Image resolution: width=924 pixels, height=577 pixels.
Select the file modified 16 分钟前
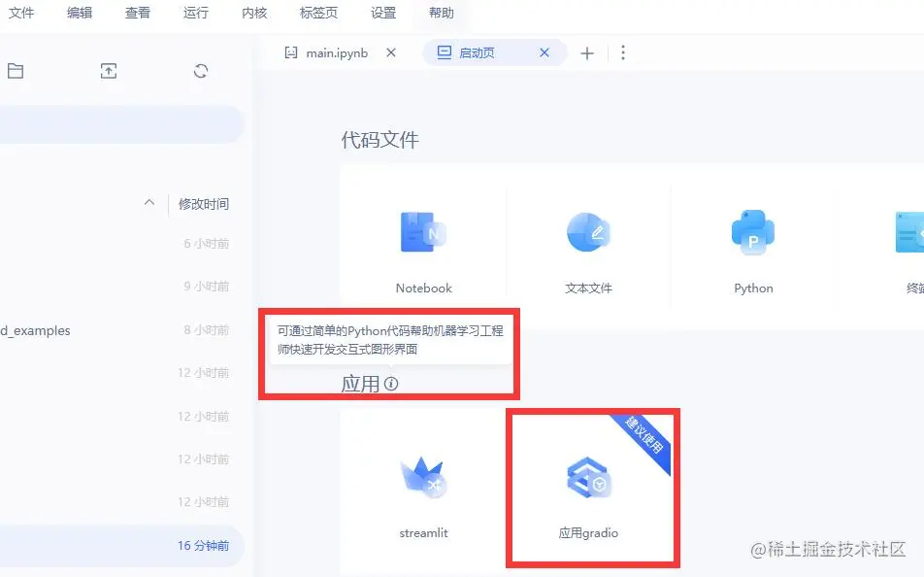pyautogui.click(x=120, y=546)
